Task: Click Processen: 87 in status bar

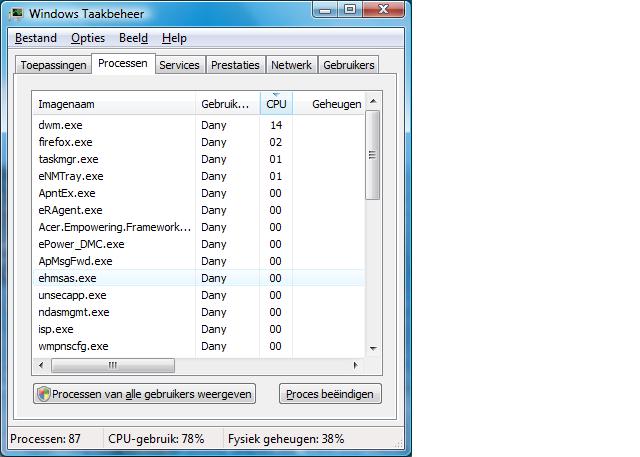Action: [45, 439]
